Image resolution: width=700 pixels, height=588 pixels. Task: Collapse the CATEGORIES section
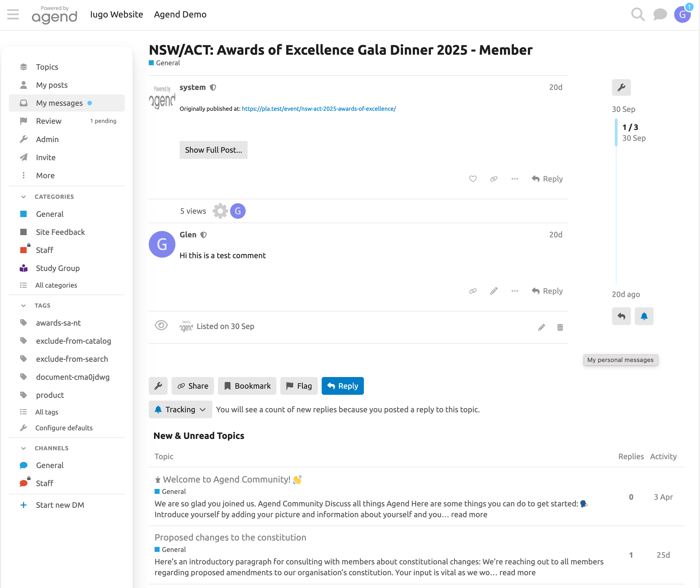23,197
